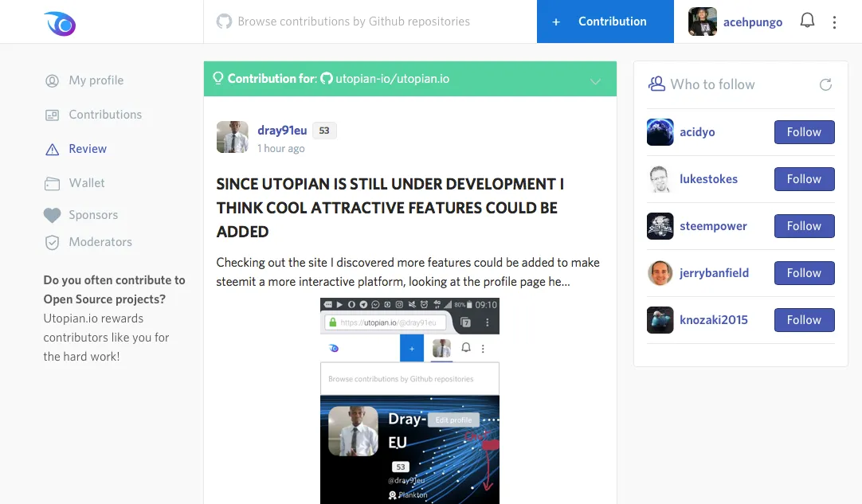The height and width of the screenshot is (504, 862).
Task: Open the Moderators page
Action: 100,242
